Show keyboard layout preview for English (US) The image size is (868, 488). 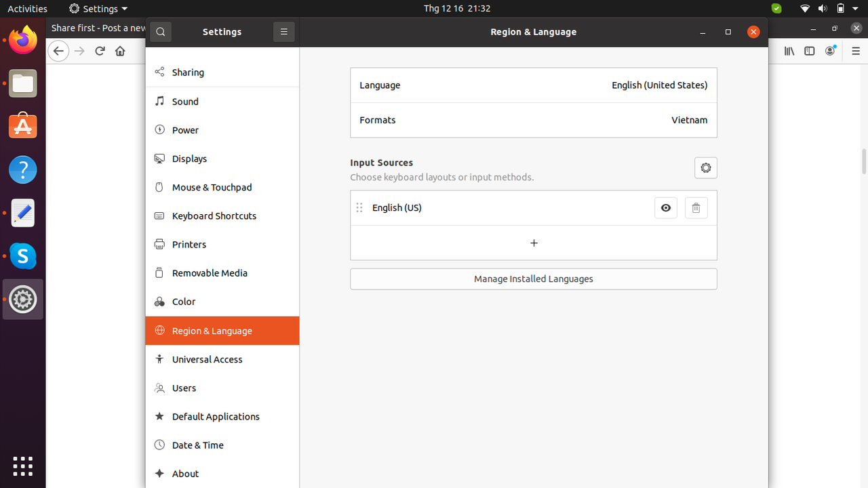pos(666,208)
